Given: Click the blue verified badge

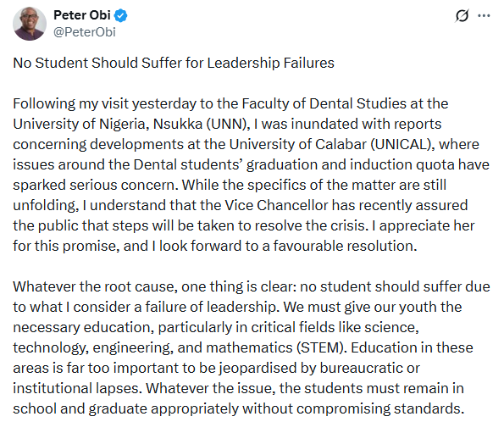Looking at the screenshot, I should coord(121,16).
